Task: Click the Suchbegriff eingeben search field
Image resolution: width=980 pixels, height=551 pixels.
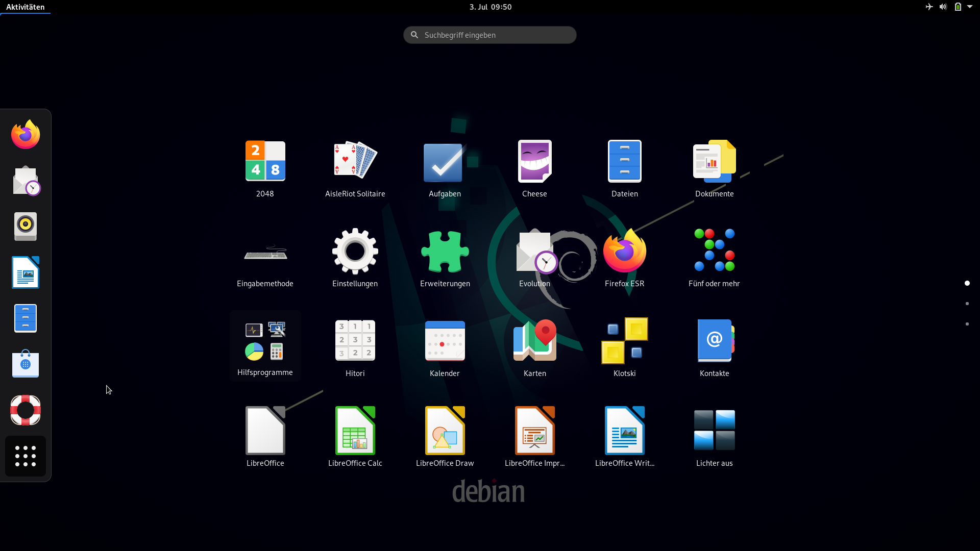Action: pos(490,35)
